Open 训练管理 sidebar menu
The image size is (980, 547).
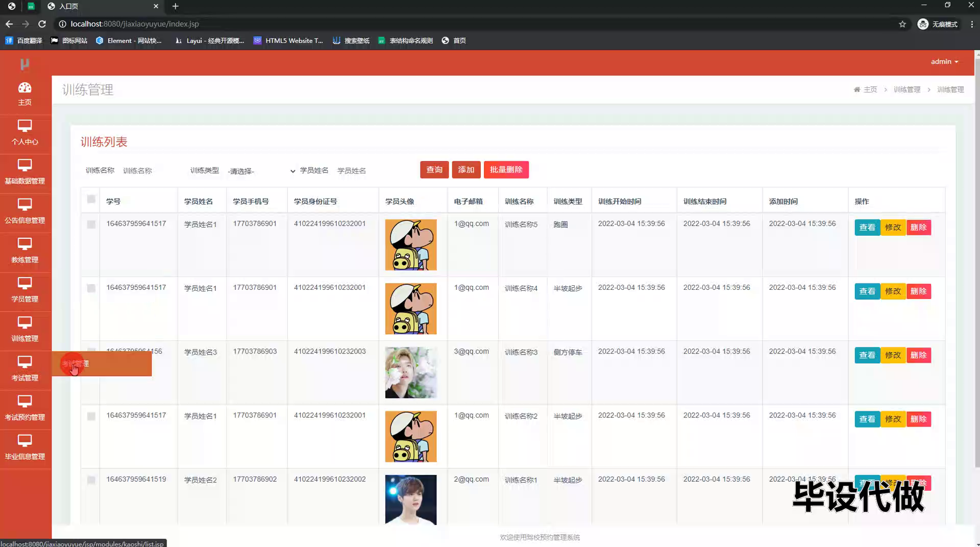[24, 330]
